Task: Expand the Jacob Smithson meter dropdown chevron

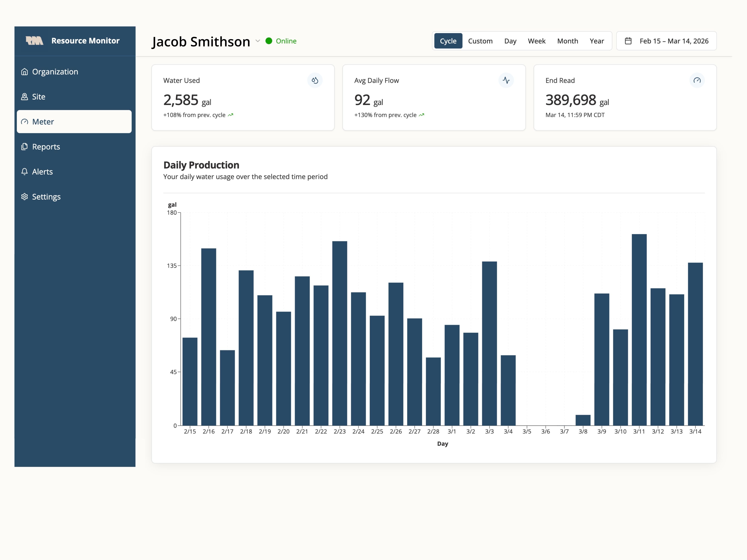Action: pyautogui.click(x=258, y=41)
